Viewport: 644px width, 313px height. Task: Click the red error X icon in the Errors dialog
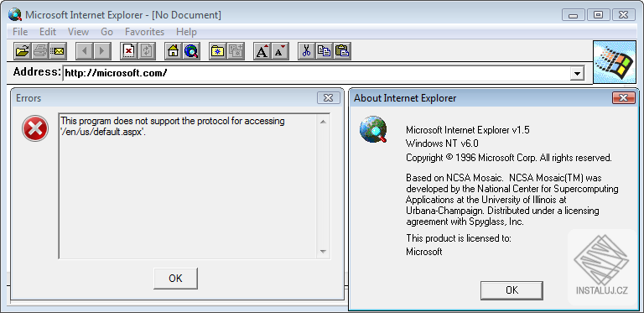coord(35,128)
